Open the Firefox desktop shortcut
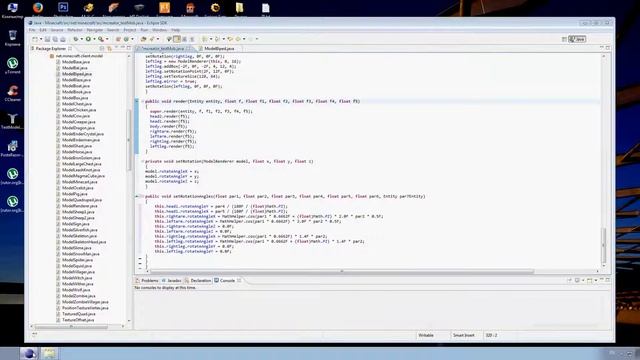The width and height of the screenshot is (640, 360). click(x=38, y=8)
